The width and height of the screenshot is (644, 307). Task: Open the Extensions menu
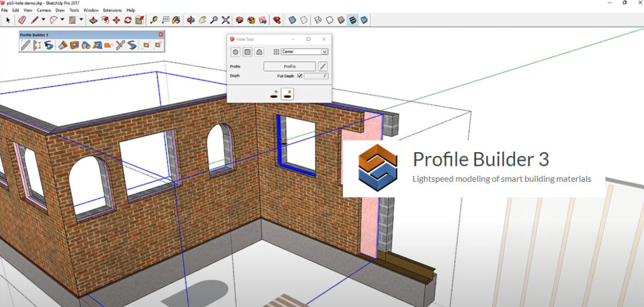pos(112,10)
